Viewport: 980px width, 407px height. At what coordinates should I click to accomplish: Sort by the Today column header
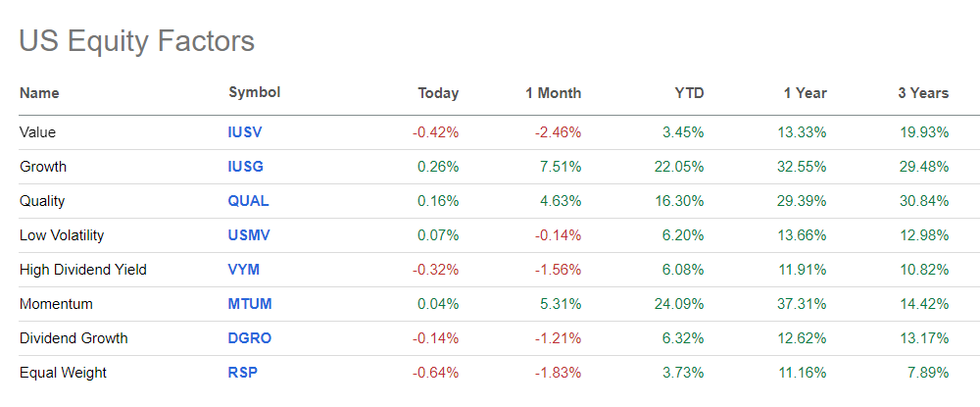[x=438, y=93]
